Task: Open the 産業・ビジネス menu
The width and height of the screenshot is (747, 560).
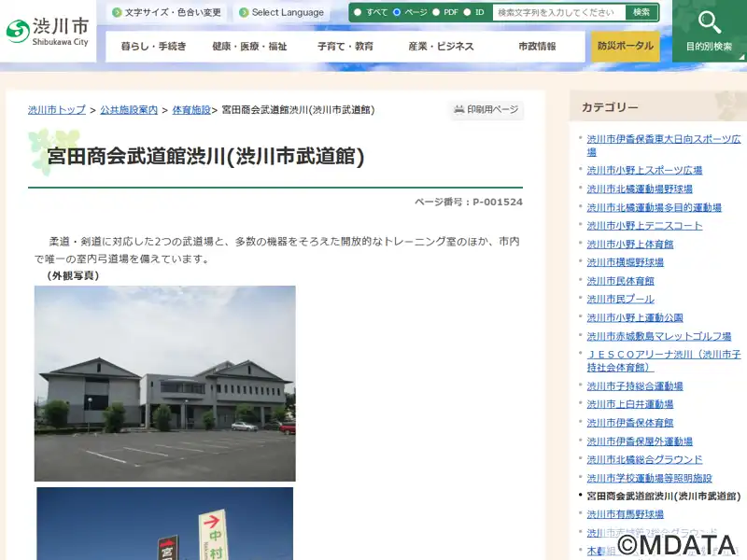Action: (x=441, y=47)
